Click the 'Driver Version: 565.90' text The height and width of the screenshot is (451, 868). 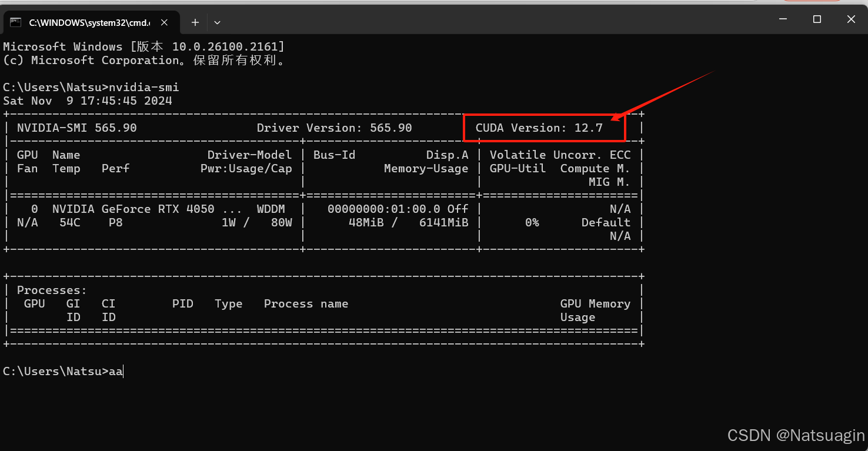coord(335,128)
